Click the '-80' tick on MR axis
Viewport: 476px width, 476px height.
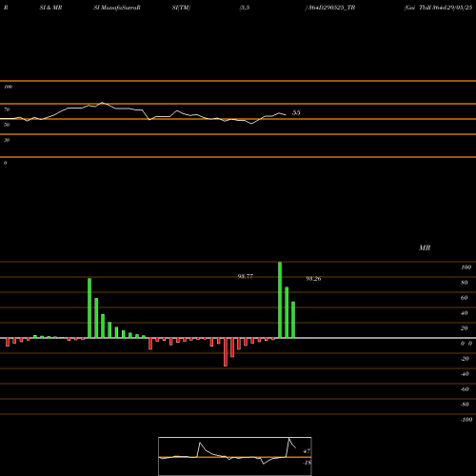pyautogui.click(x=465, y=405)
